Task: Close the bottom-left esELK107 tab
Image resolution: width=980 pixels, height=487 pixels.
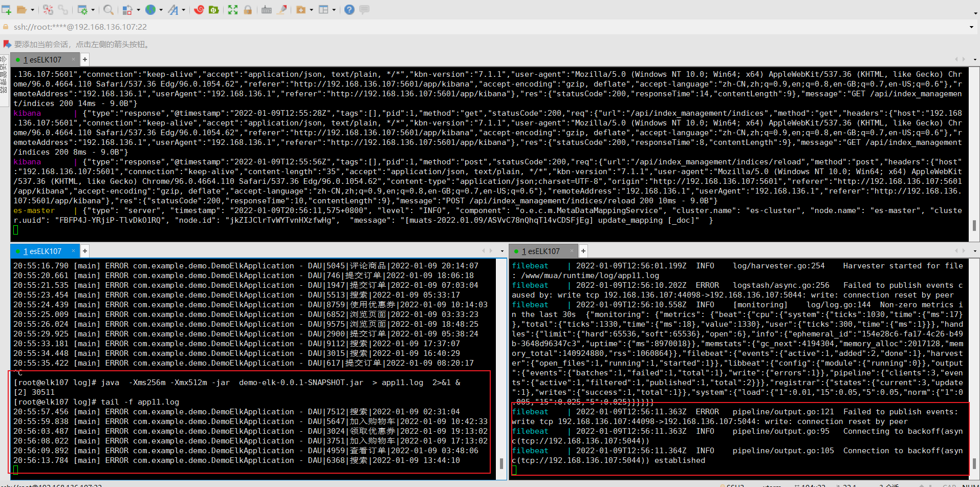Action: (x=74, y=251)
